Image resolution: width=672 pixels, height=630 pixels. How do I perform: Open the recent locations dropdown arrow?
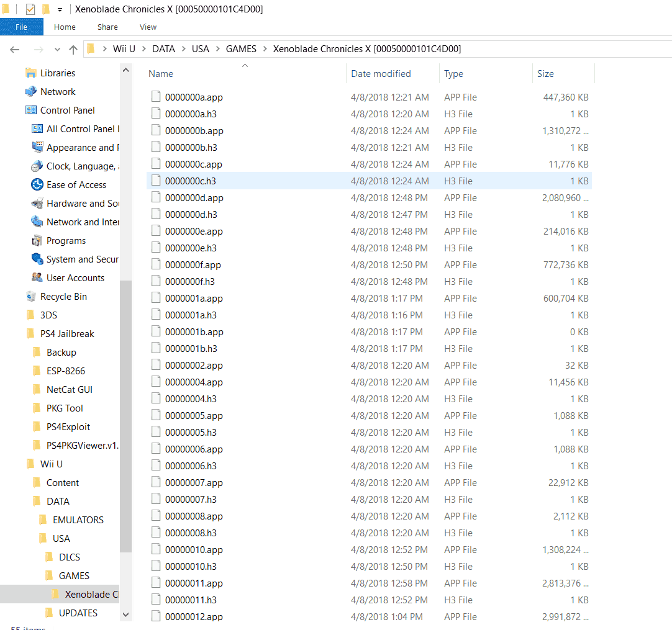pyautogui.click(x=57, y=50)
